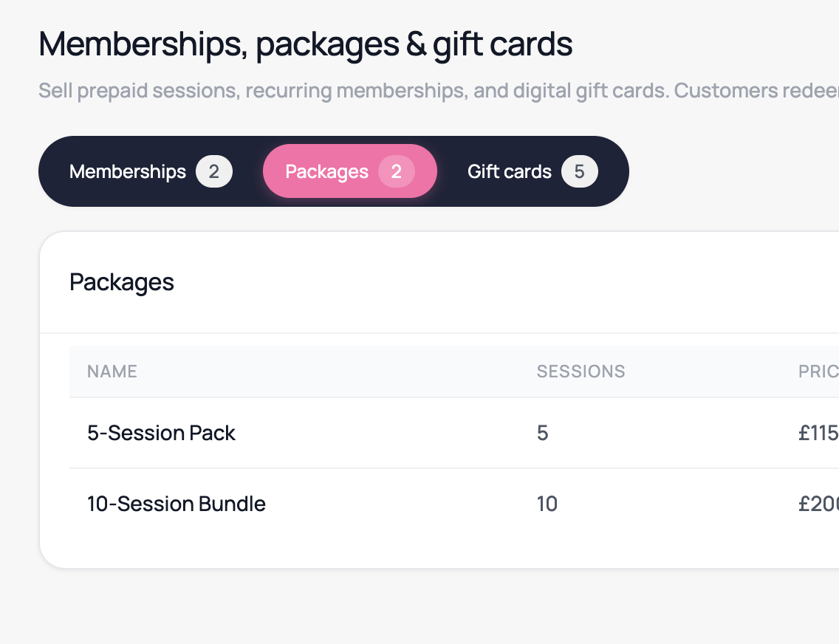Select the Packages tab
839x644 pixels.
coord(350,171)
